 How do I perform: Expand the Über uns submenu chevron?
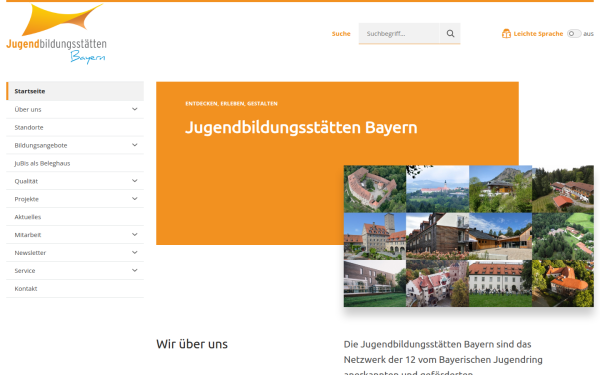coord(135,109)
